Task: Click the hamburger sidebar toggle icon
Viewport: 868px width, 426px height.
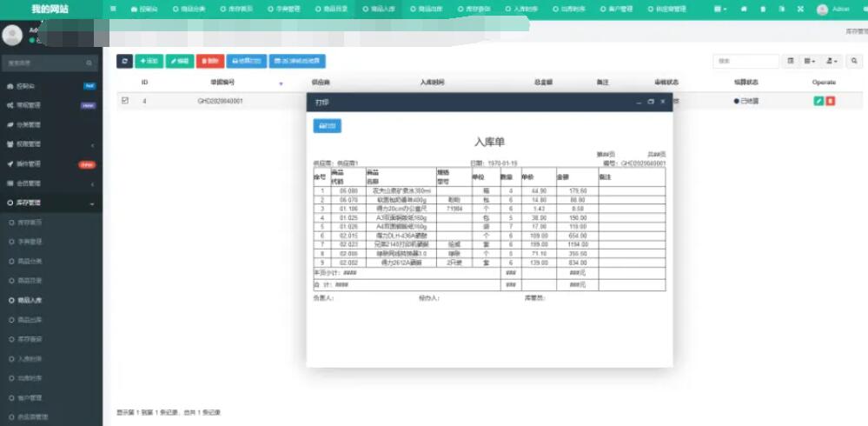Action: tap(114, 9)
